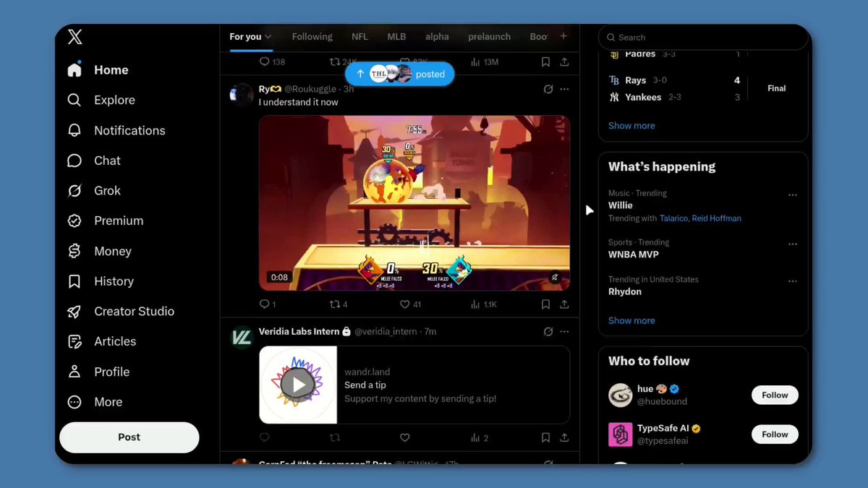The height and width of the screenshot is (488, 868).
Task: Open Articles in sidebar
Action: click(101, 341)
